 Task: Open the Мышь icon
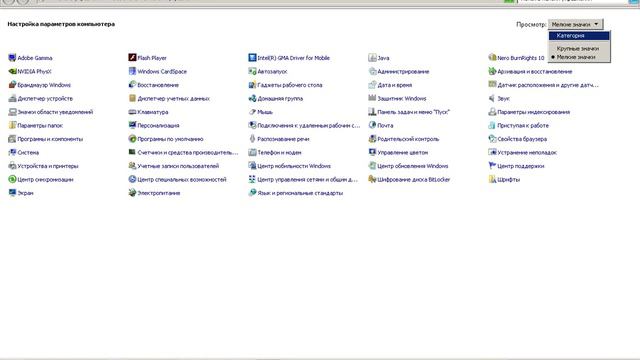tap(252, 112)
